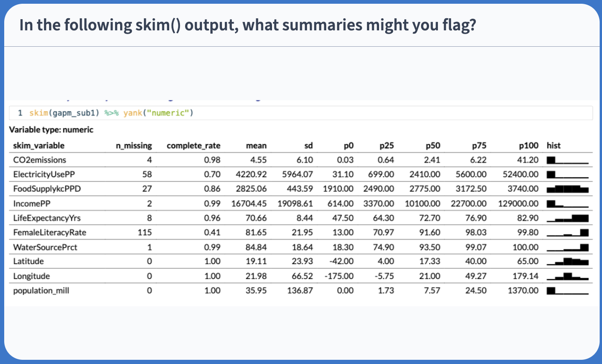Select the n_missing column header
Screen dimensions: 602x364
pyautogui.click(x=134, y=145)
